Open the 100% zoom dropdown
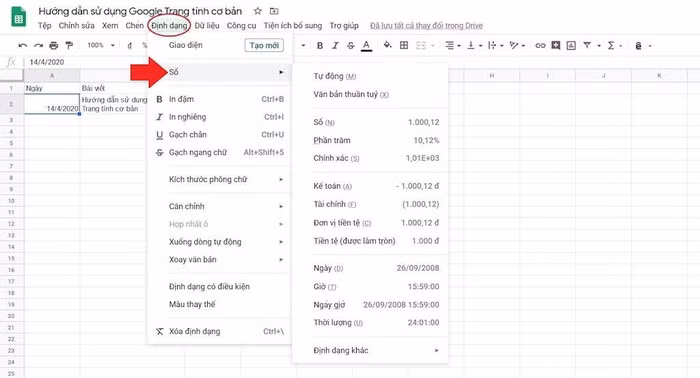Viewport: 700px width, 378px height. click(x=101, y=45)
